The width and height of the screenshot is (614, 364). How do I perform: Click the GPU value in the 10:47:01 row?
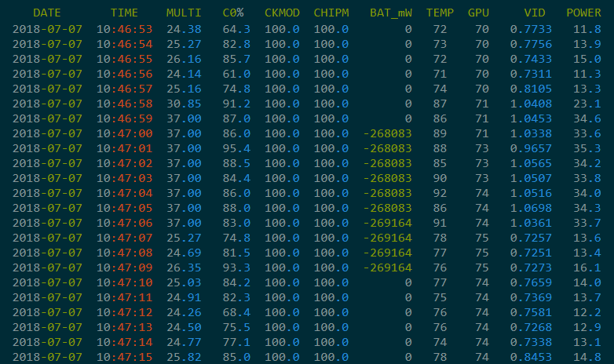(482, 148)
